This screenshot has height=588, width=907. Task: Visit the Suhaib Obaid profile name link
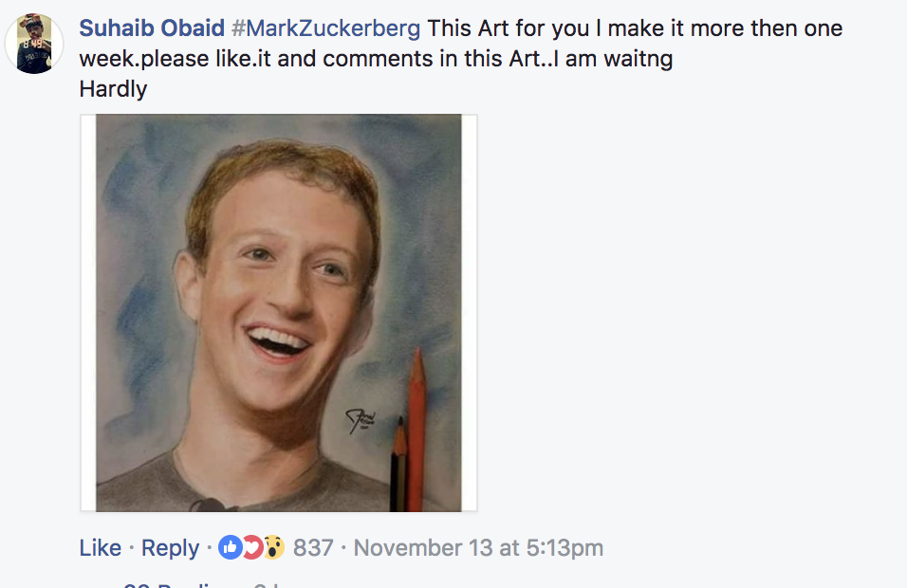152,28
